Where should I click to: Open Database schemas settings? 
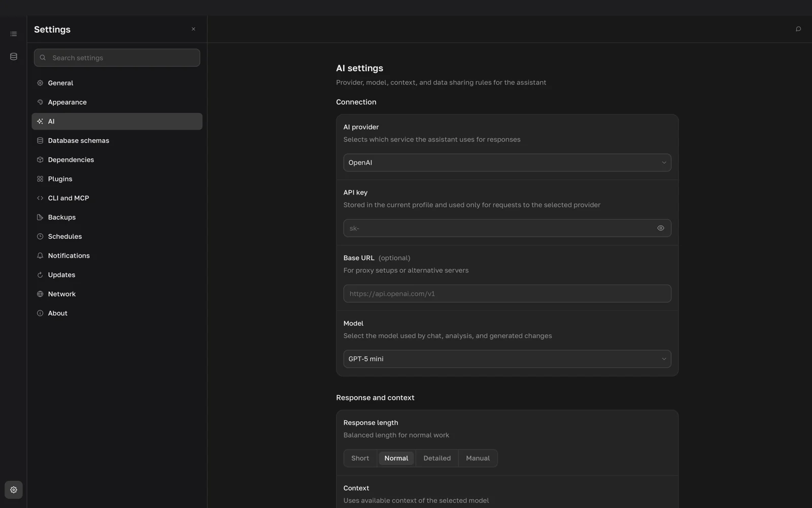[x=117, y=141]
